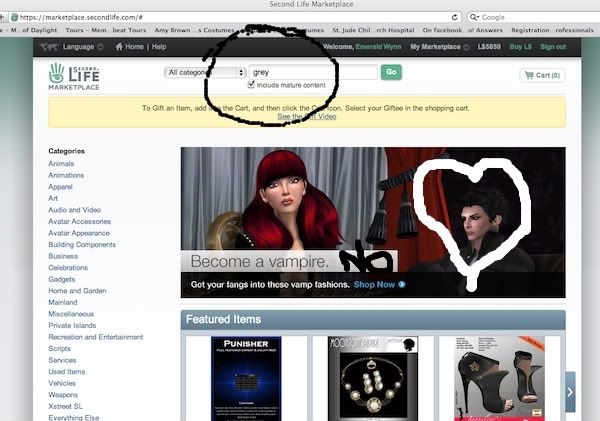
Task: Click the Language flag icon
Action: [x=49, y=47]
